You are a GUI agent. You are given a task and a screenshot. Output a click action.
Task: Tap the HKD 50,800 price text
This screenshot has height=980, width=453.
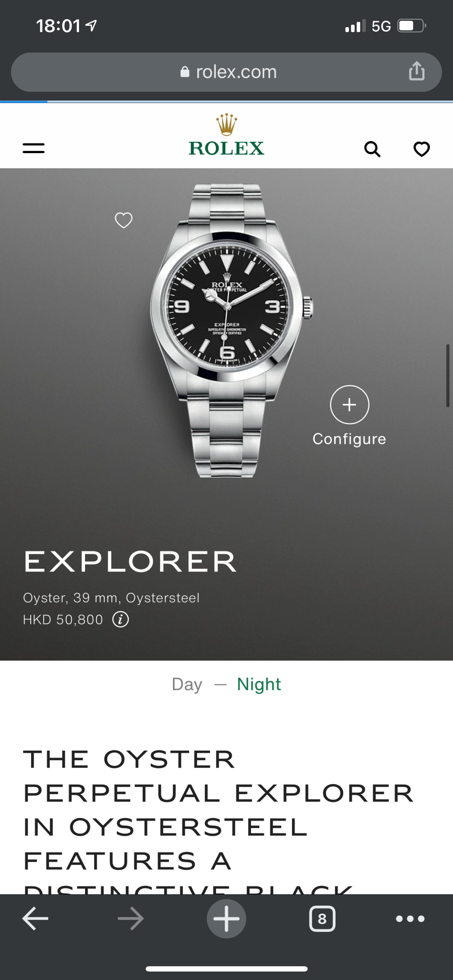tap(63, 620)
